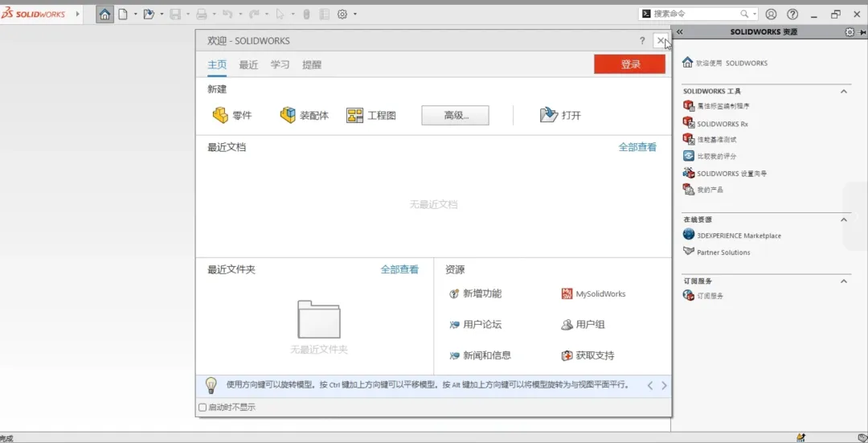Click the red 登录 button
This screenshot has width=868, height=443.
coord(630,64)
